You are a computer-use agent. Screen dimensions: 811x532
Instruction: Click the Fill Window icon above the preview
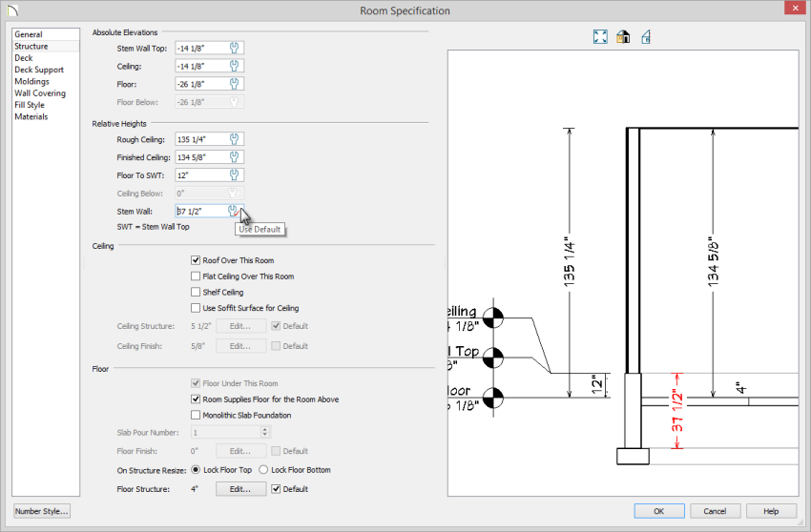(600, 37)
